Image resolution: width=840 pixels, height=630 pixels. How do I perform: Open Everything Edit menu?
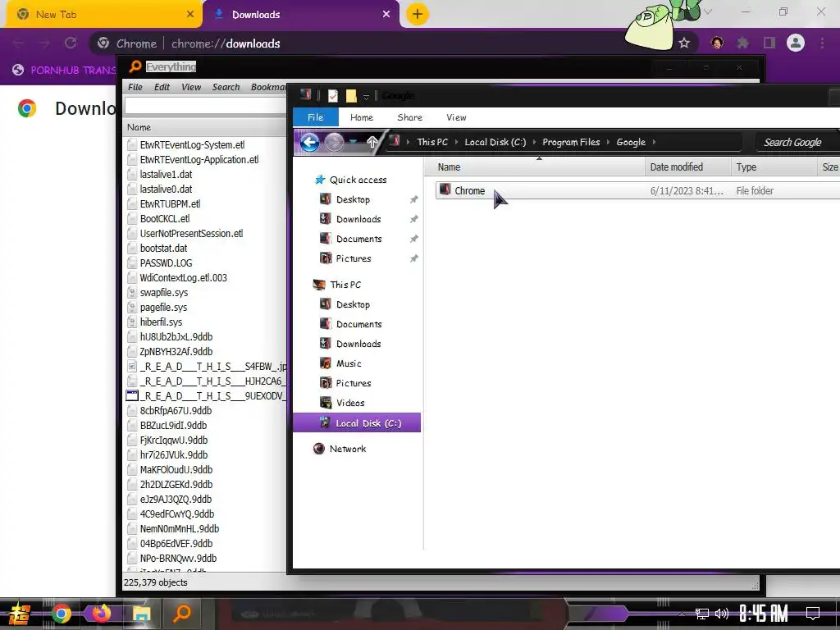[162, 87]
